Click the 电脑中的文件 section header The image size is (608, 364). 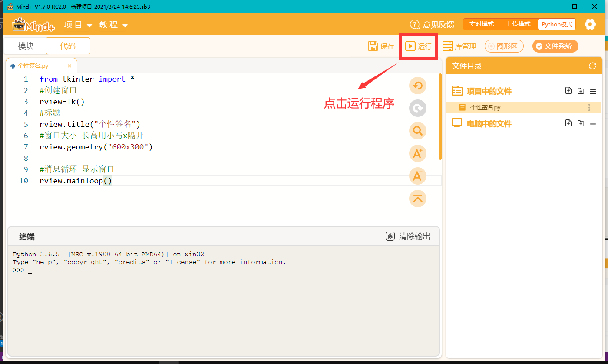point(489,124)
